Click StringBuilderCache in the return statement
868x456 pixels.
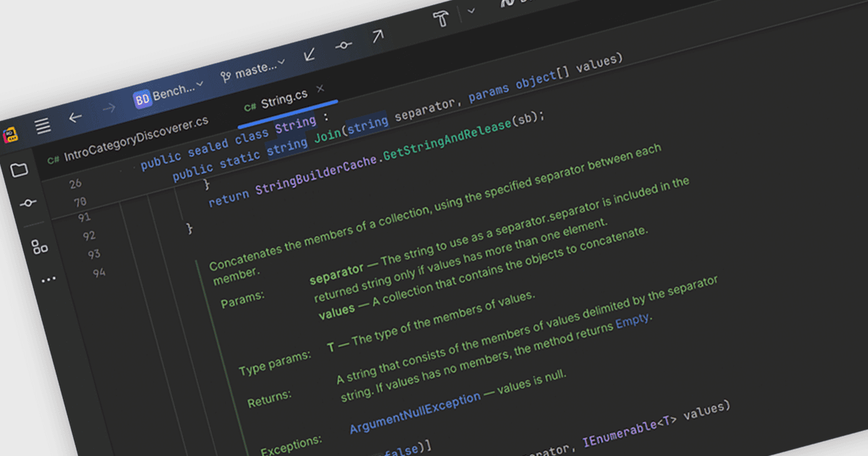pos(316,174)
